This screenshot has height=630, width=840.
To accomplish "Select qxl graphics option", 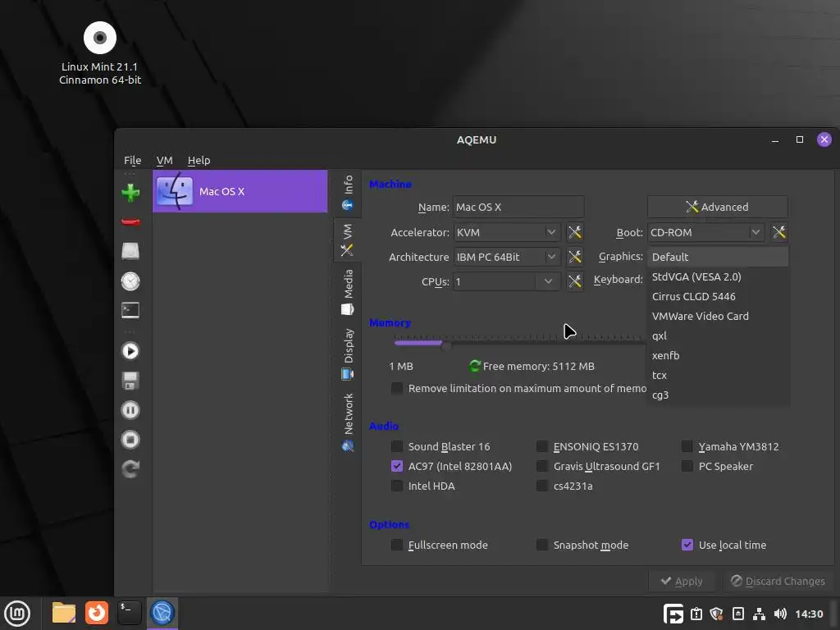I will click(x=718, y=336).
